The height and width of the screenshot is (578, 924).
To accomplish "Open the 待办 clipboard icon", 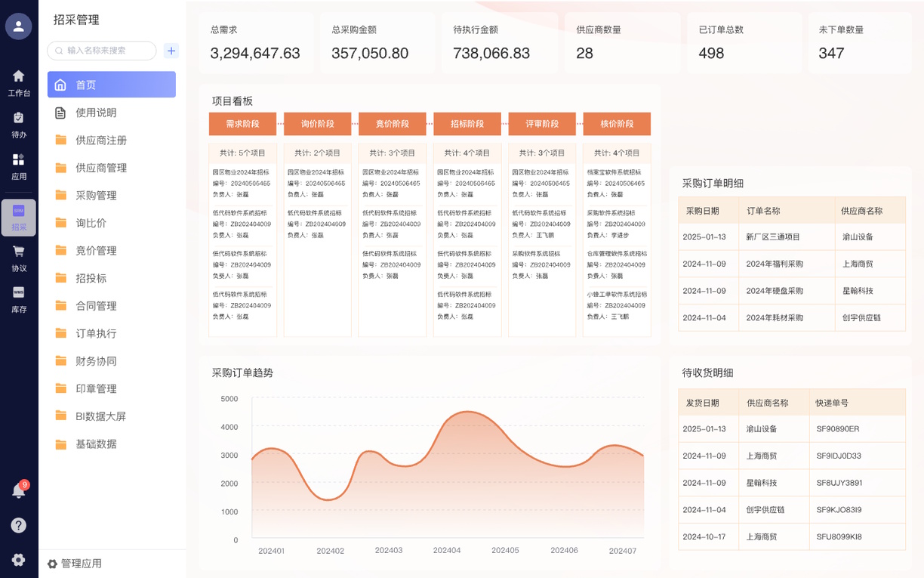I will click(x=18, y=118).
